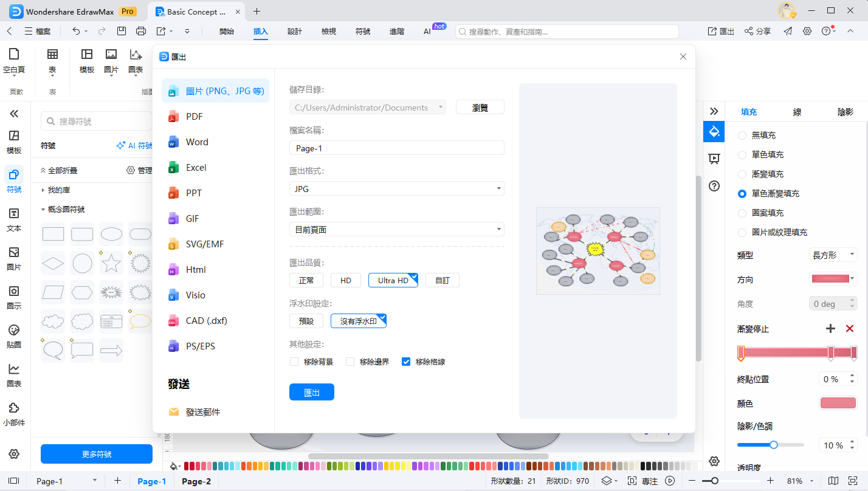Select the 無填充 radio button
868x491 pixels.
click(x=742, y=135)
